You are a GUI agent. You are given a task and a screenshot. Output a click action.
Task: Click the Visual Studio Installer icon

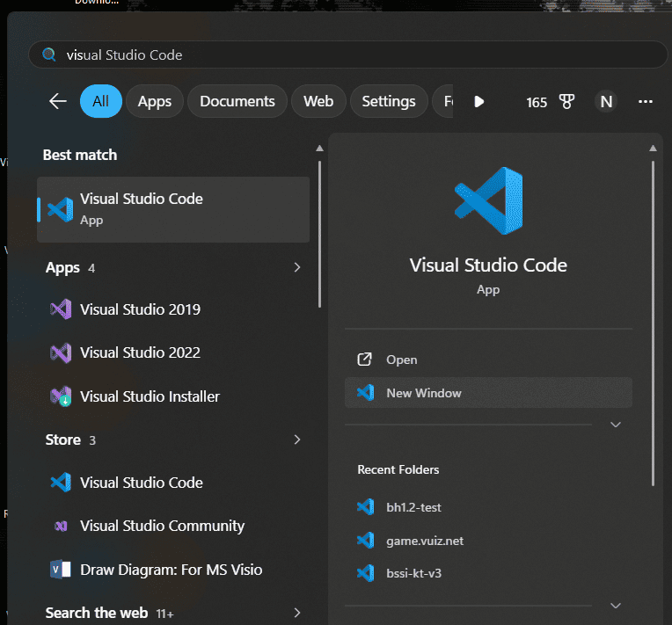point(61,396)
